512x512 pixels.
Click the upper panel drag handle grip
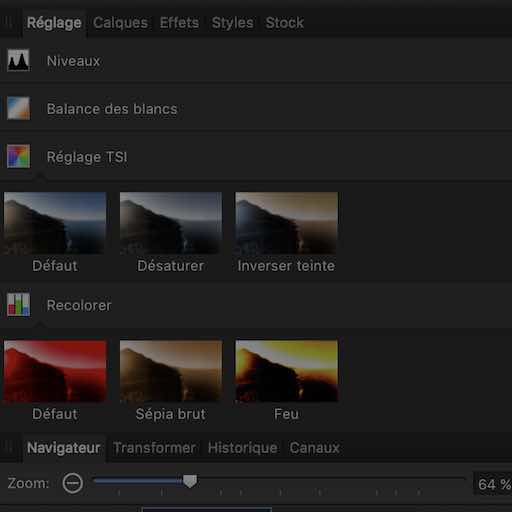tap(8, 23)
